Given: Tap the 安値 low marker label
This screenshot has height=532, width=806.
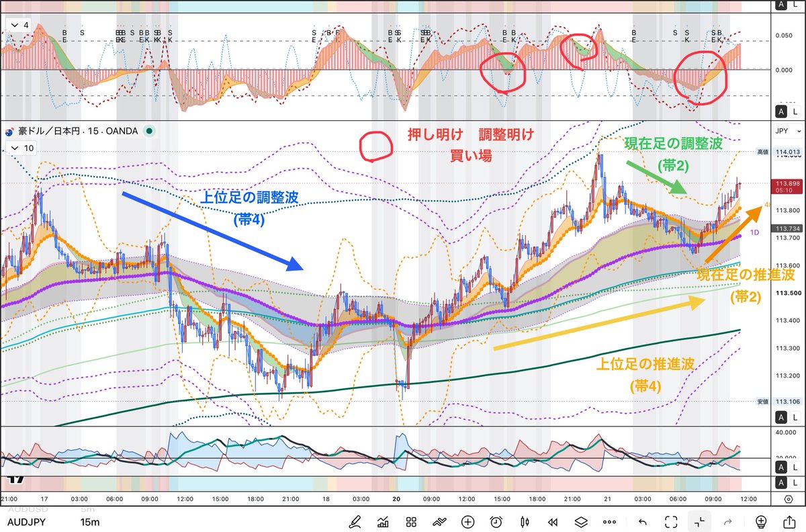Looking at the screenshot, I should pyautogui.click(x=762, y=402).
